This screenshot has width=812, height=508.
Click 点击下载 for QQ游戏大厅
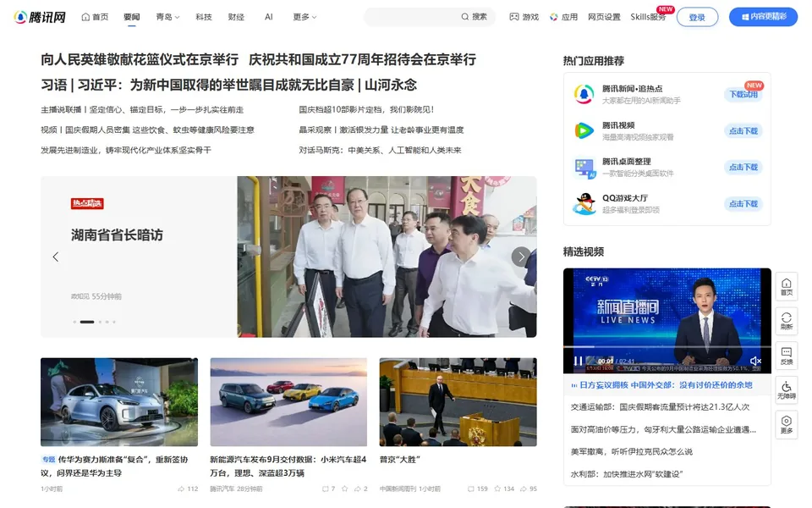click(743, 204)
